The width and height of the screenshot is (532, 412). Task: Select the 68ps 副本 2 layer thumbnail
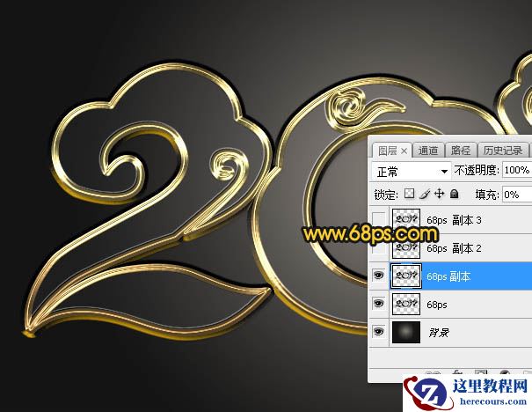406,248
